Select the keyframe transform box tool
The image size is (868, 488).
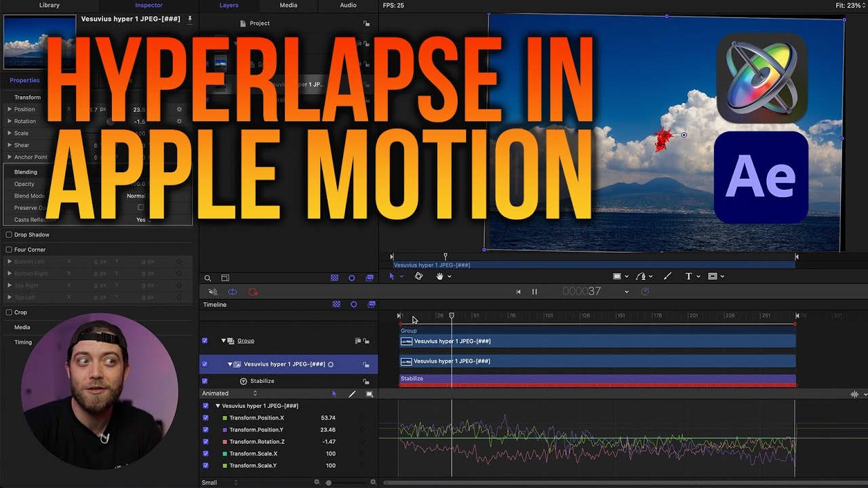pyautogui.click(x=370, y=394)
